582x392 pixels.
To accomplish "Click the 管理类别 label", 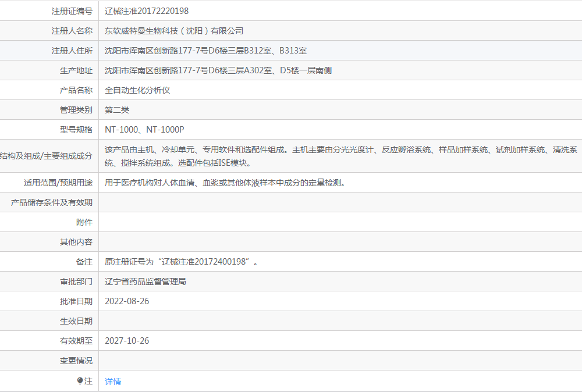I will pyautogui.click(x=76, y=110).
